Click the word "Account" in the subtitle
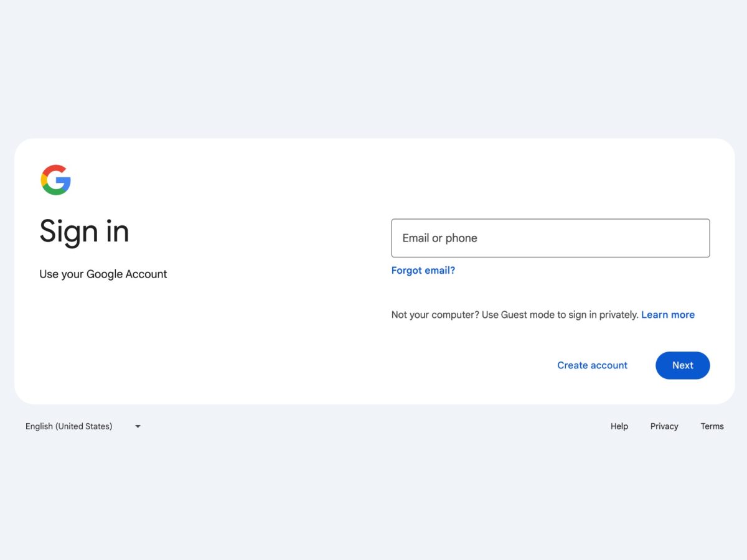Image resolution: width=747 pixels, height=560 pixels. pos(146,274)
